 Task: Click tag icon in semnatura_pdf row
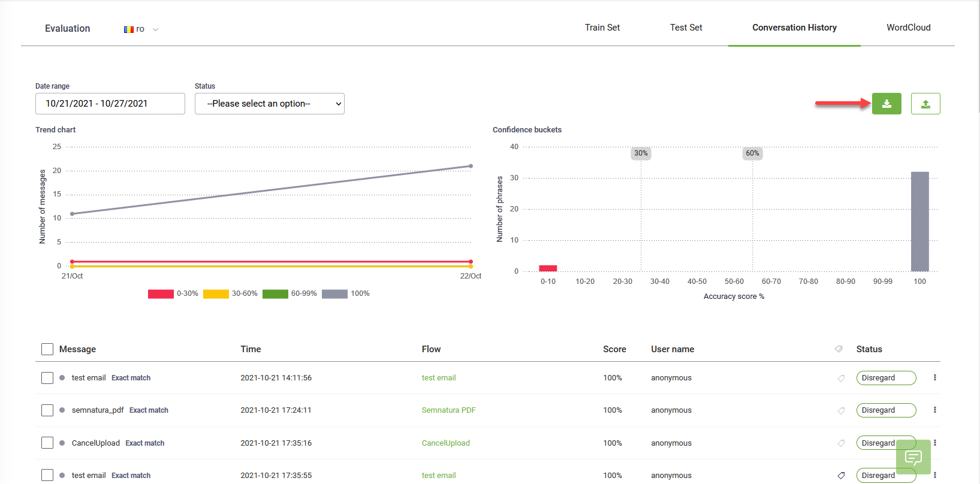[x=841, y=410]
